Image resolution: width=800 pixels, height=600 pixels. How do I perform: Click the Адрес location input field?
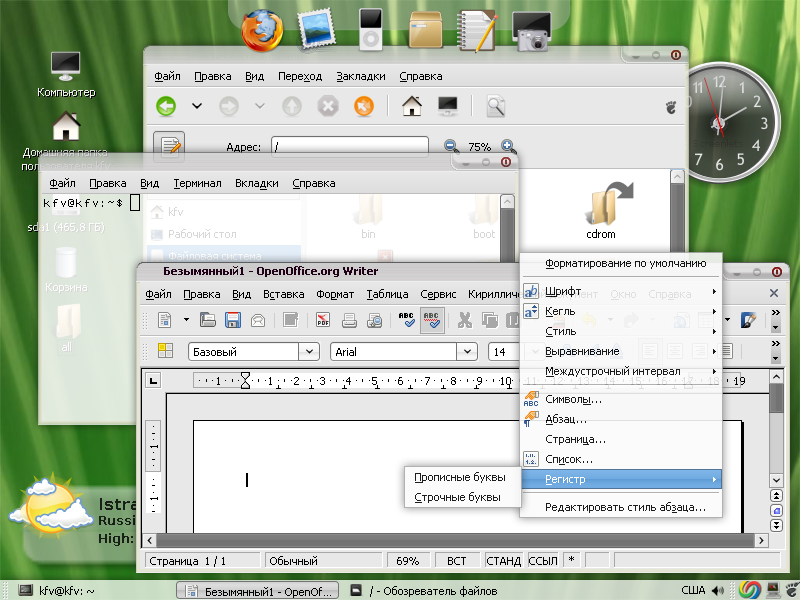[x=349, y=147]
